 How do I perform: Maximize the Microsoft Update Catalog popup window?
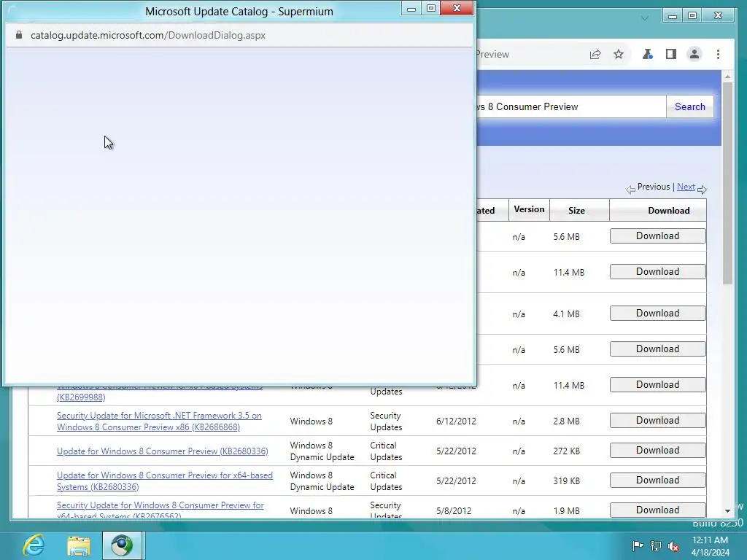(x=430, y=9)
